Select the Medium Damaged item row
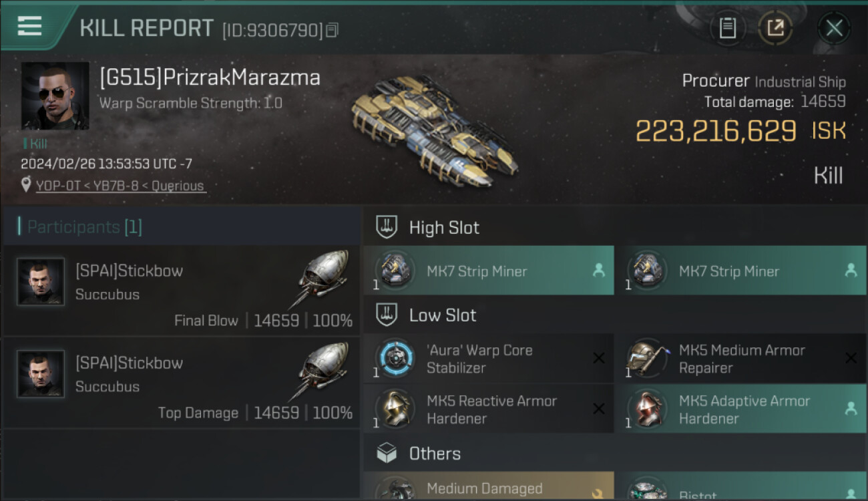 tap(489, 486)
